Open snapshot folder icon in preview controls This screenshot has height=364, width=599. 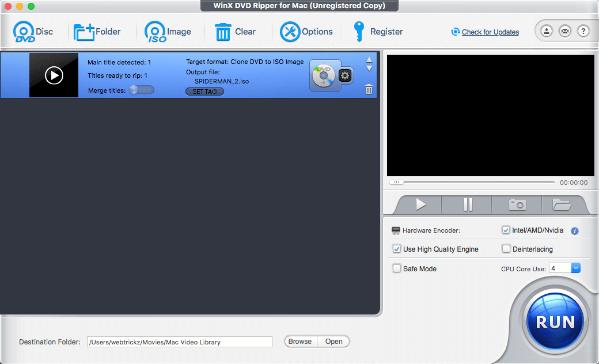(561, 204)
